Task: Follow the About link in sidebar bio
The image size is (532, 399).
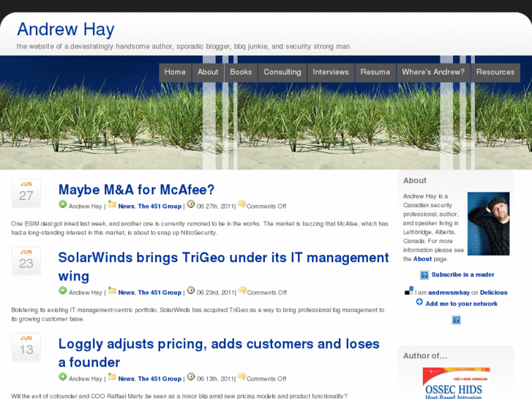Action: pyautogui.click(x=422, y=259)
